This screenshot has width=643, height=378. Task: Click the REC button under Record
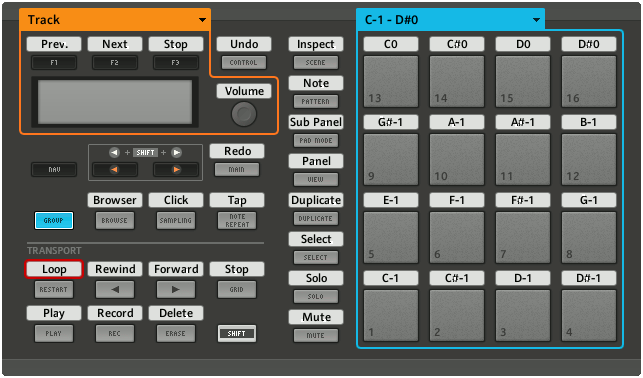click(115, 333)
